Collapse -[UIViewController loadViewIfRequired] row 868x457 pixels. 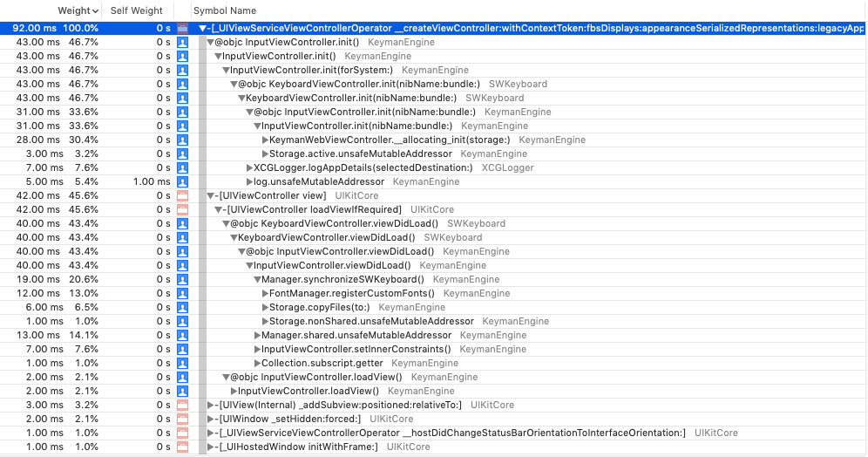click(x=218, y=210)
